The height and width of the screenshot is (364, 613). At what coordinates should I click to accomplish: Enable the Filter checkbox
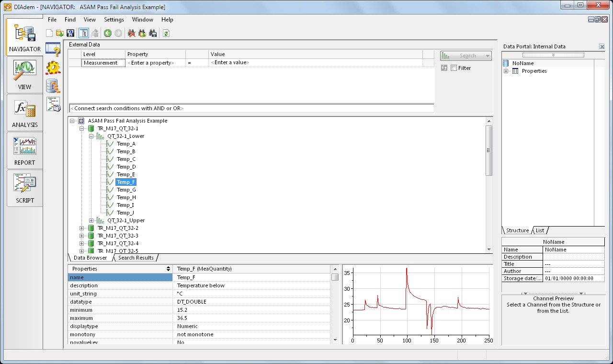[454, 68]
